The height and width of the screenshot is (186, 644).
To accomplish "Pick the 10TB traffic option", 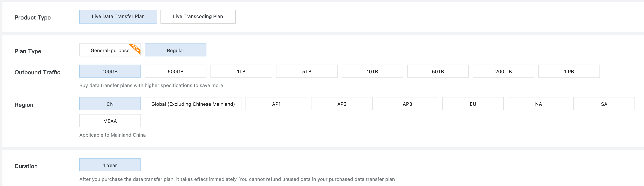I will tap(372, 71).
